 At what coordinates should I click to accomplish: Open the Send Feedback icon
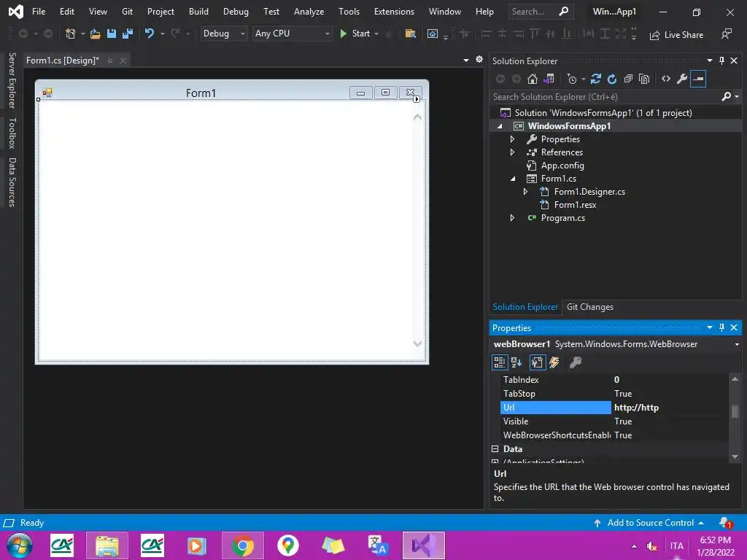click(727, 34)
